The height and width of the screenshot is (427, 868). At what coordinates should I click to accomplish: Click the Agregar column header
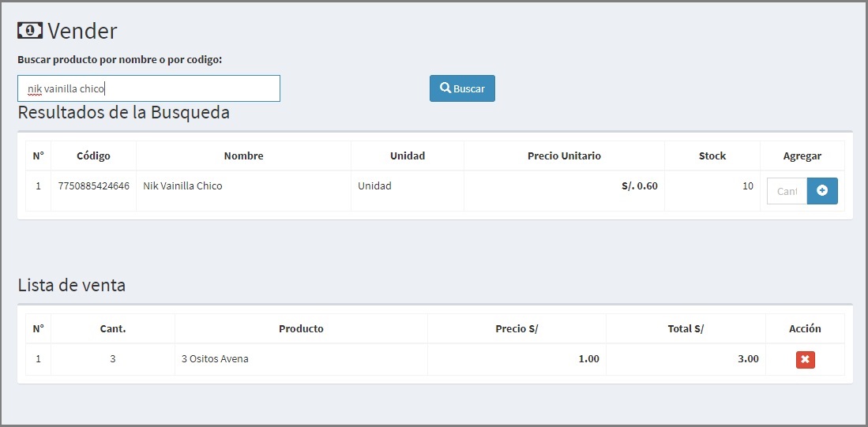[802, 156]
